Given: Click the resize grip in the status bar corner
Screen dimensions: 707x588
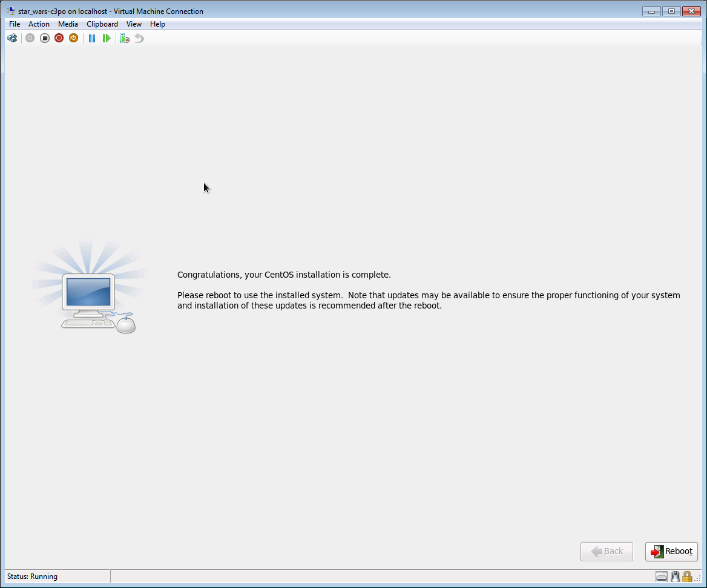Looking at the screenshot, I should pos(698,578).
